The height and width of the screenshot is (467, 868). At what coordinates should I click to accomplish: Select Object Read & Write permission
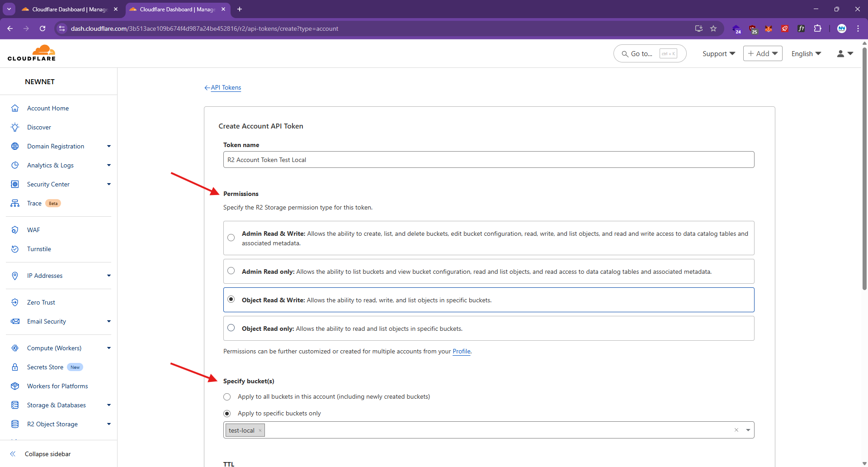231,299
